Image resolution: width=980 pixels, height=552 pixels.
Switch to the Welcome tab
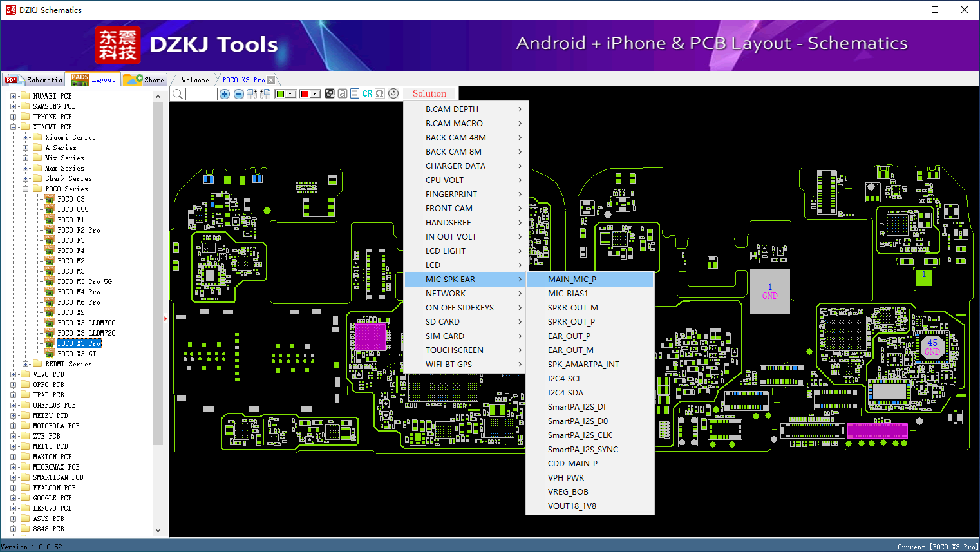tap(195, 80)
